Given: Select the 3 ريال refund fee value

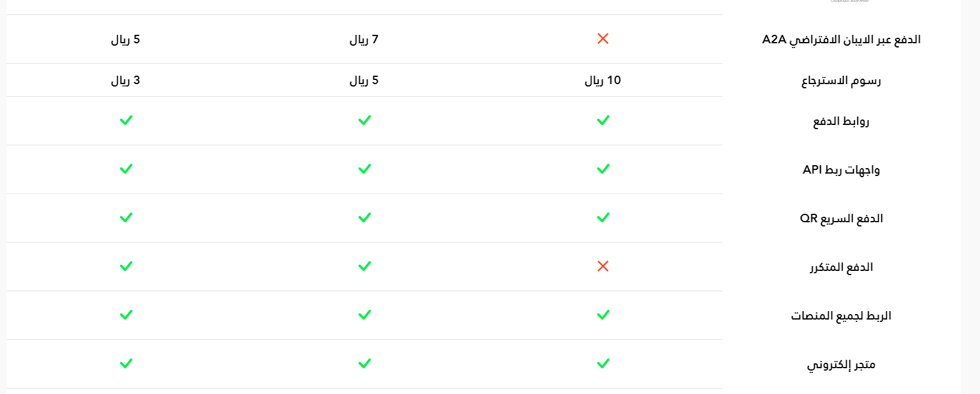Looking at the screenshot, I should [125, 80].
